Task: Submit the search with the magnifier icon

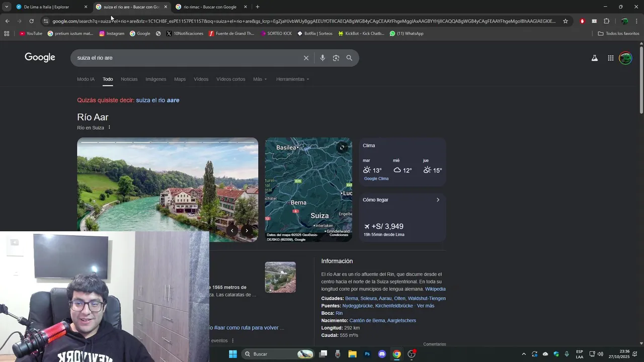Action: coord(349,58)
